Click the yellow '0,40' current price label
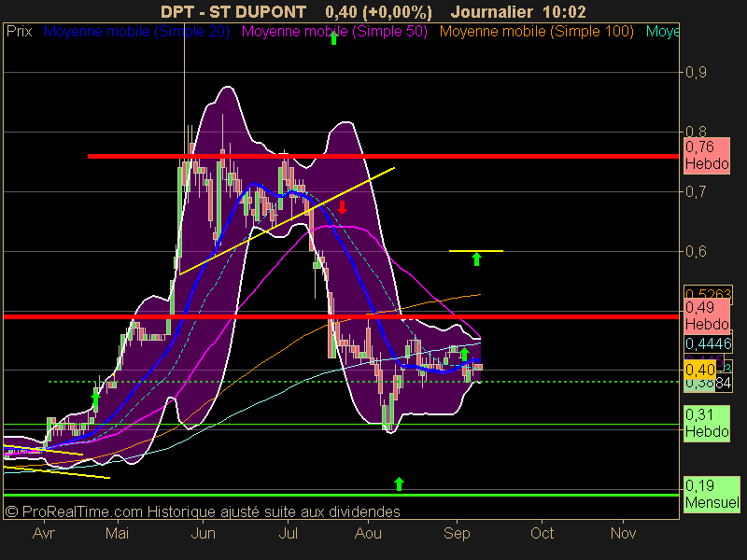Image resolution: width=747 pixels, height=560 pixels. 699,370
